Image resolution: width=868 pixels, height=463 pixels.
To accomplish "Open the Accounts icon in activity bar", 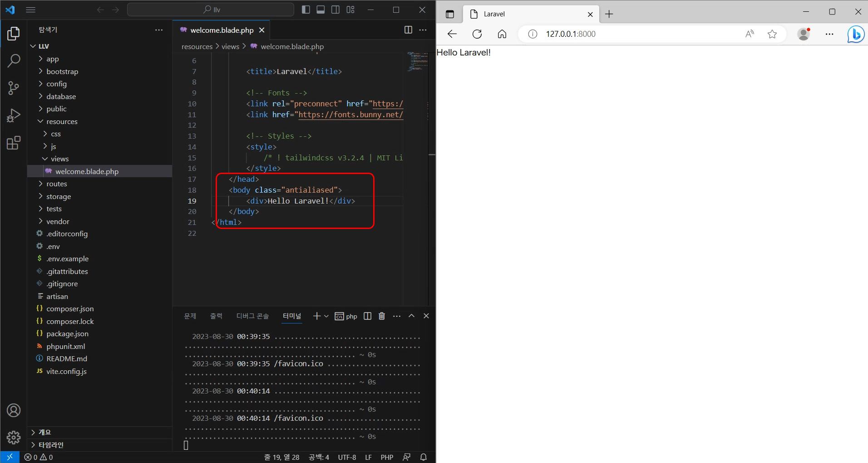I will coord(14,411).
